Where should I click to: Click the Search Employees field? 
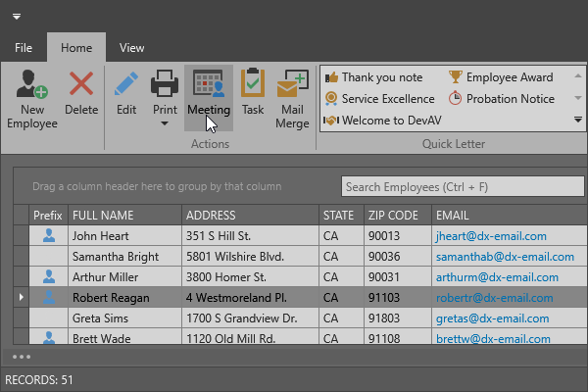point(463,186)
